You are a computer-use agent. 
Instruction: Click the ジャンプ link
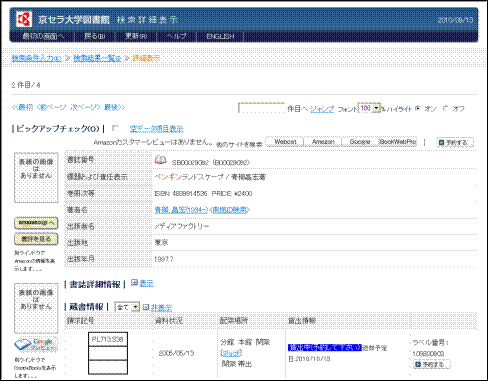tap(322, 109)
